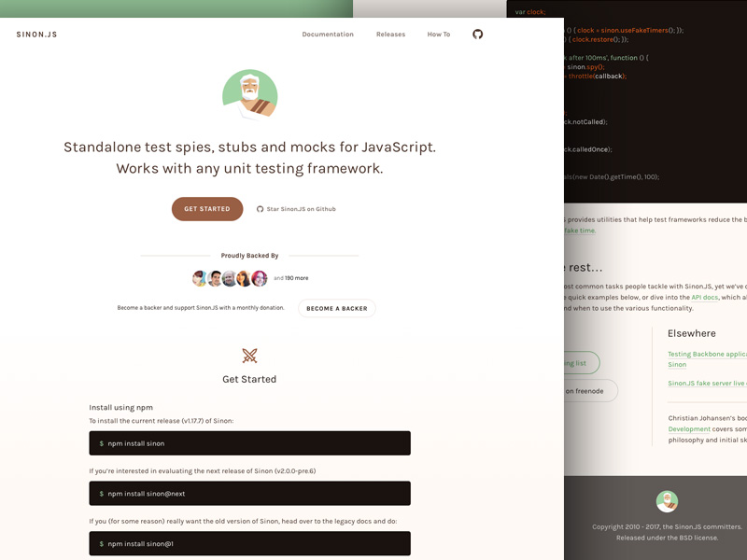Click the 'on freenode' button in background page
Screen dimensions: 747x560
pyautogui.click(x=591, y=391)
